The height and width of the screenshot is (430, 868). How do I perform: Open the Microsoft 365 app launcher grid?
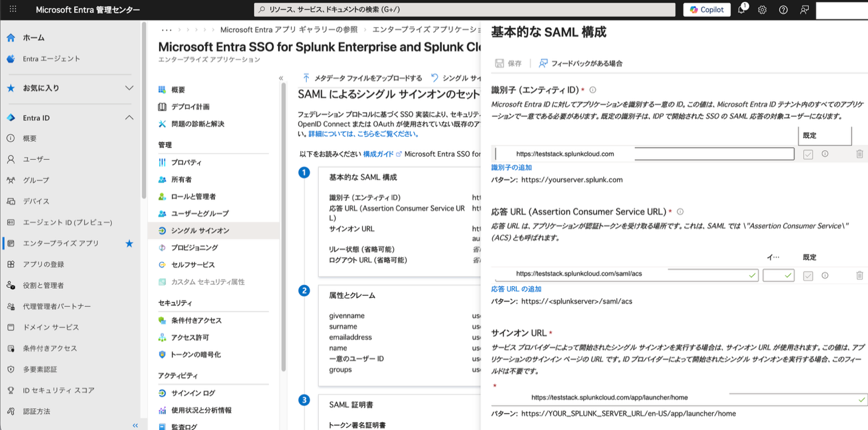point(13,9)
